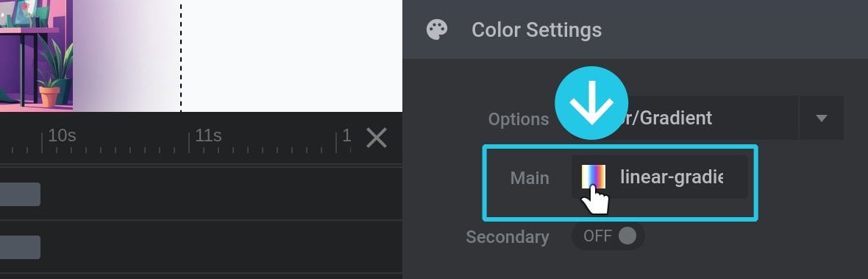This screenshot has height=279, width=868.
Task: Open the Main gradient color swatch
Action: coord(594,177)
